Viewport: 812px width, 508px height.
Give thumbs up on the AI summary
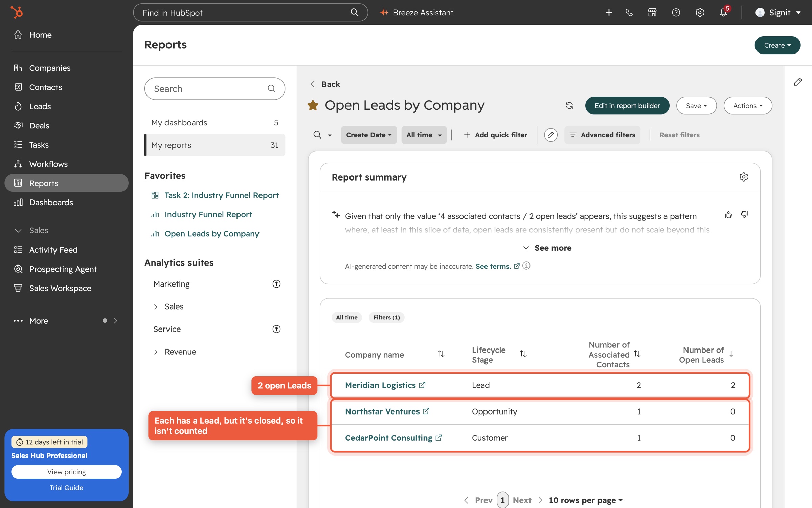click(x=728, y=215)
